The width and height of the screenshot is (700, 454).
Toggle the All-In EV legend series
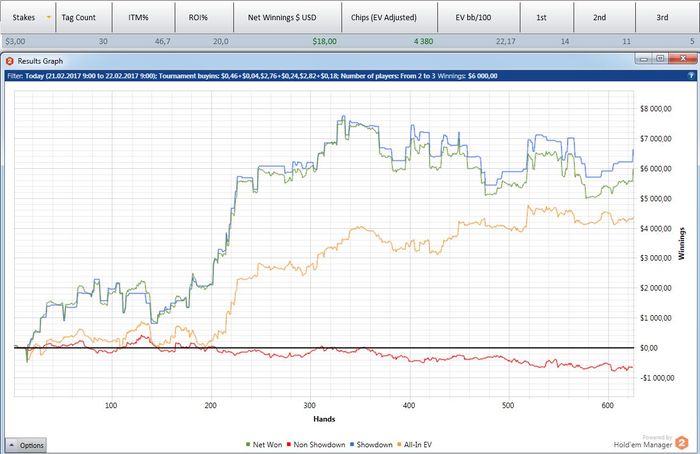click(x=414, y=445)
